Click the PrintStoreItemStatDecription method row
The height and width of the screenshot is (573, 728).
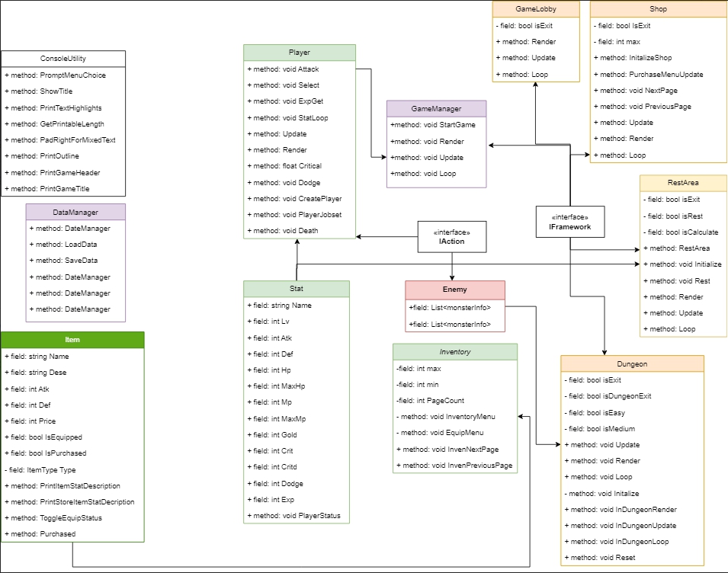(x=72, y=502)
